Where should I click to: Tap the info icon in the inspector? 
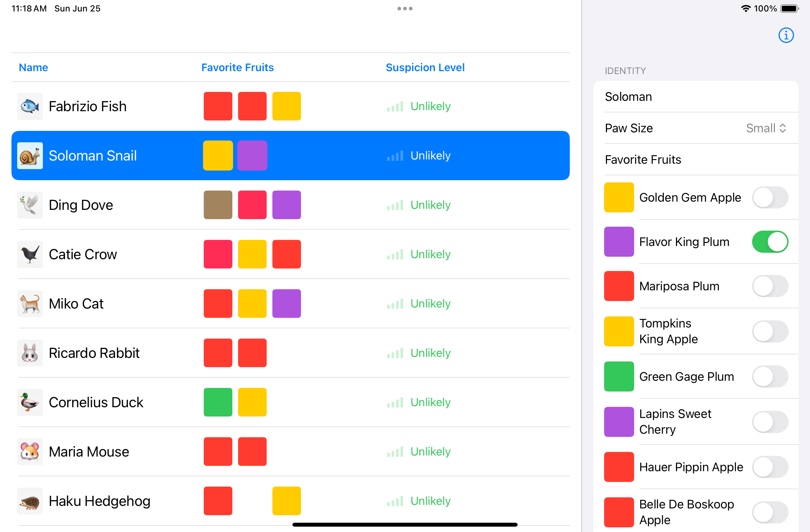[x=786, y=35]
